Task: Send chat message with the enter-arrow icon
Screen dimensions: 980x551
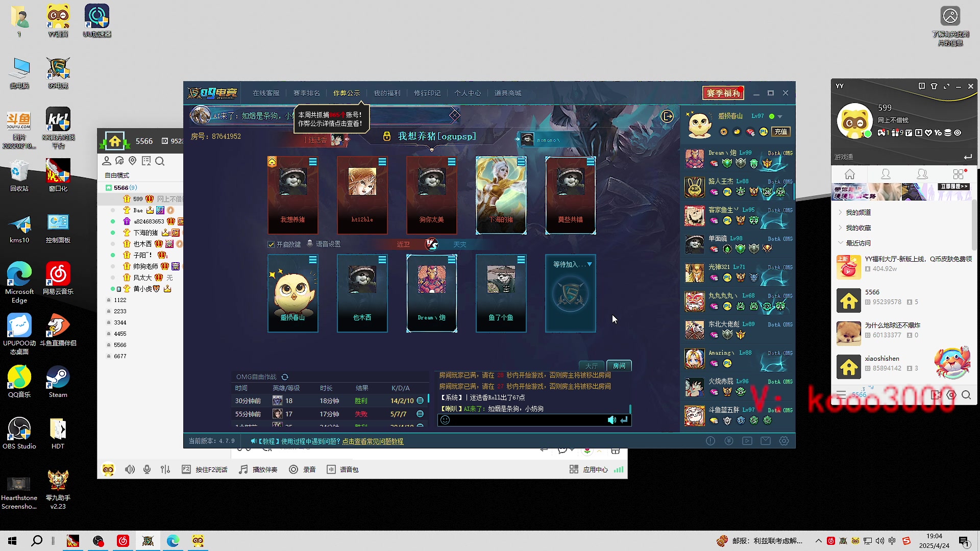Action: [x=624, y=420]
